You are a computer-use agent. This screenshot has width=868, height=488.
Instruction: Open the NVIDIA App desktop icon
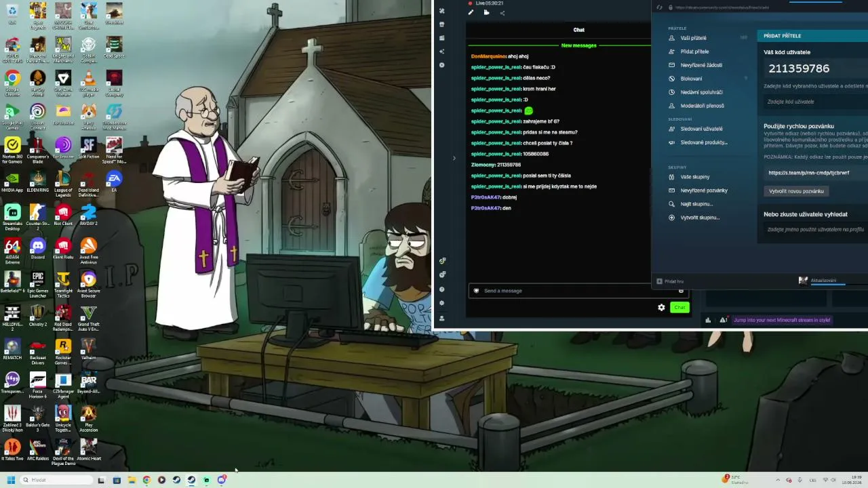click(12, 182)
